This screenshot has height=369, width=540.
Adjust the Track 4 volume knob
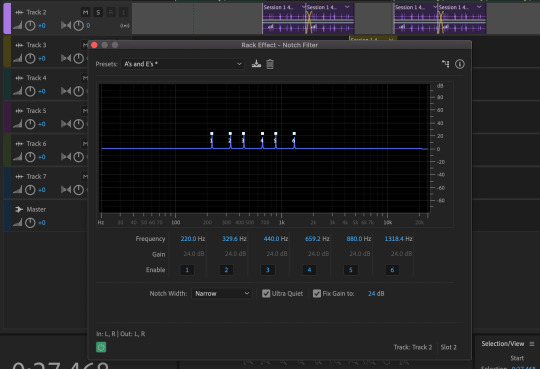[30, 91]
